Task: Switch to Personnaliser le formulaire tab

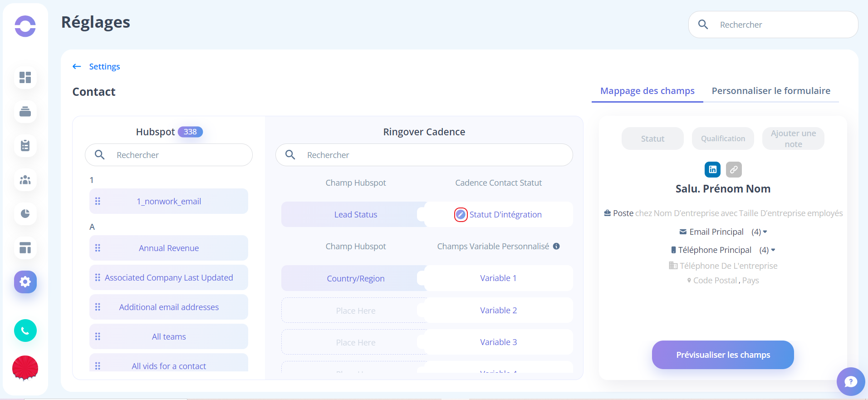Action: (x=771, y=91)
